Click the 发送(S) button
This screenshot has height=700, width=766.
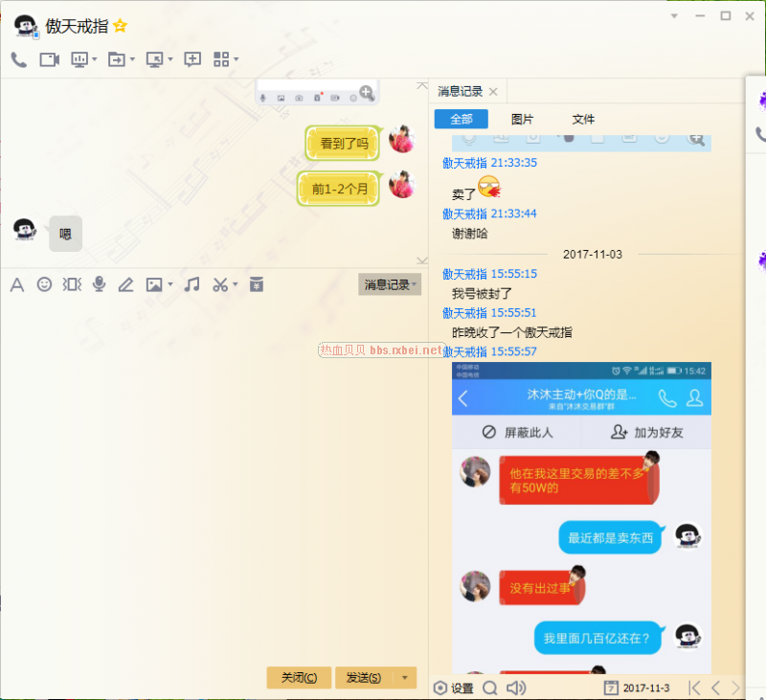(363, 678)
